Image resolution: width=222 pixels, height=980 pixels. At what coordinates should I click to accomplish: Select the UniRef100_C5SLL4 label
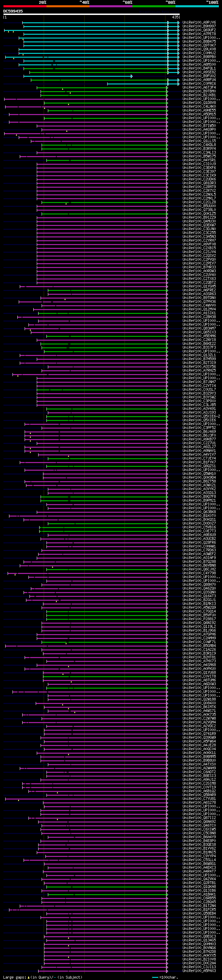pos(199,860)
